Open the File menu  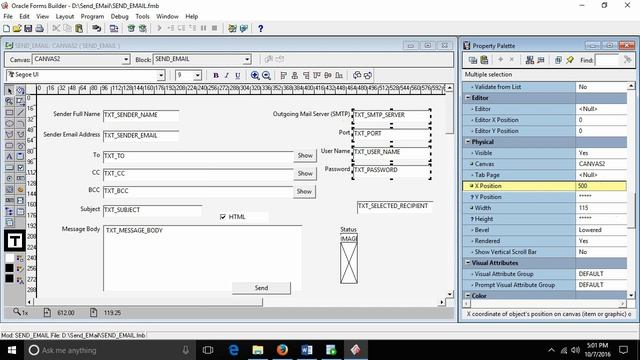click(x=8, y=16)
